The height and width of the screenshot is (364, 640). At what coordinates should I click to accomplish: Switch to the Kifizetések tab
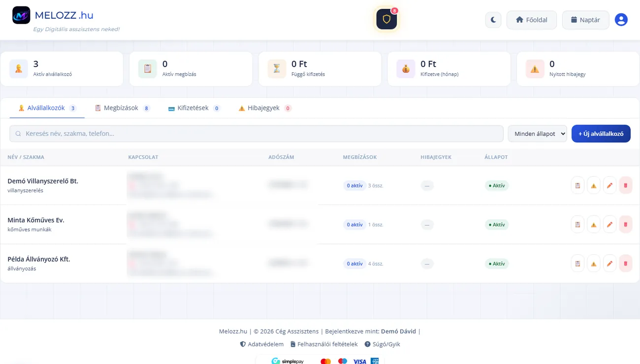194,108
